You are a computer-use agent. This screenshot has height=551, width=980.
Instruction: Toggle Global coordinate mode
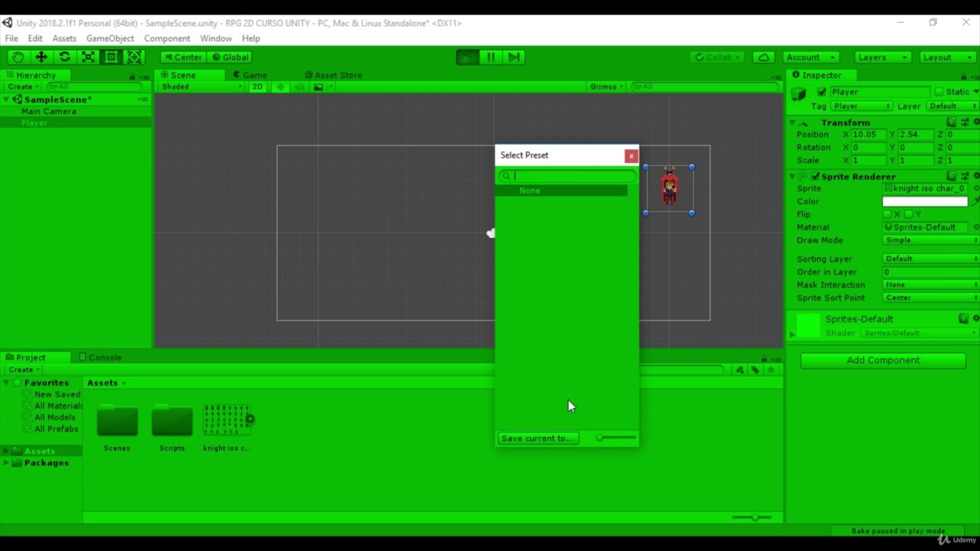pyautogui.click(x=230, y=57)
